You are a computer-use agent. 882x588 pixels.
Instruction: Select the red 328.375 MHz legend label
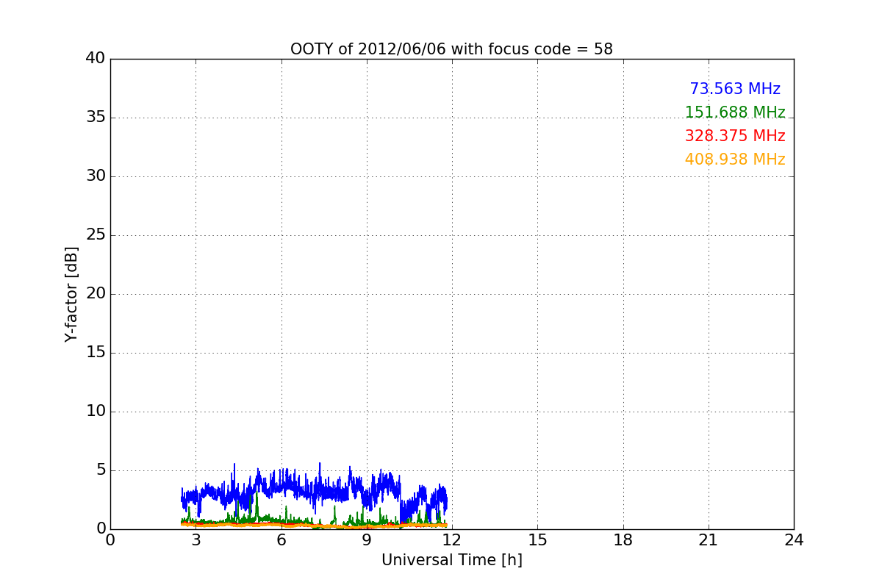coord(735,136)
